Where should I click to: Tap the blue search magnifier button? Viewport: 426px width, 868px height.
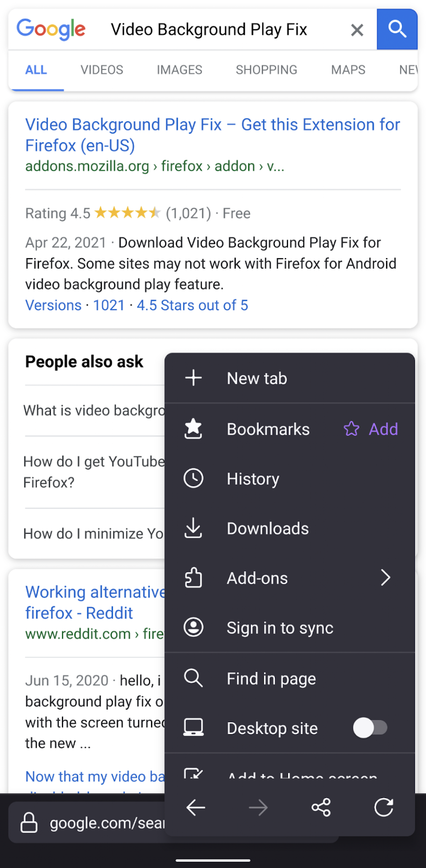(397, 29)
